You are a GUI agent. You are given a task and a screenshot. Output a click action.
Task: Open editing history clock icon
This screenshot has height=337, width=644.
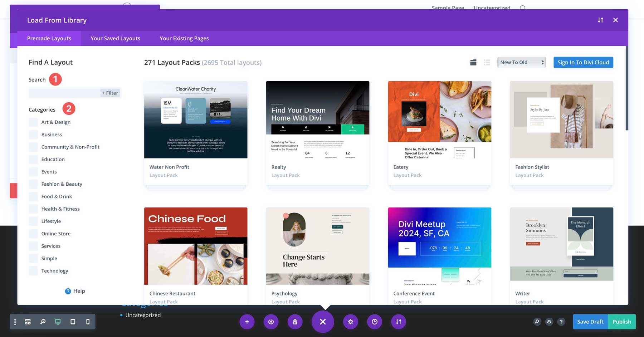pyautogui.click(x=375, y=322)
